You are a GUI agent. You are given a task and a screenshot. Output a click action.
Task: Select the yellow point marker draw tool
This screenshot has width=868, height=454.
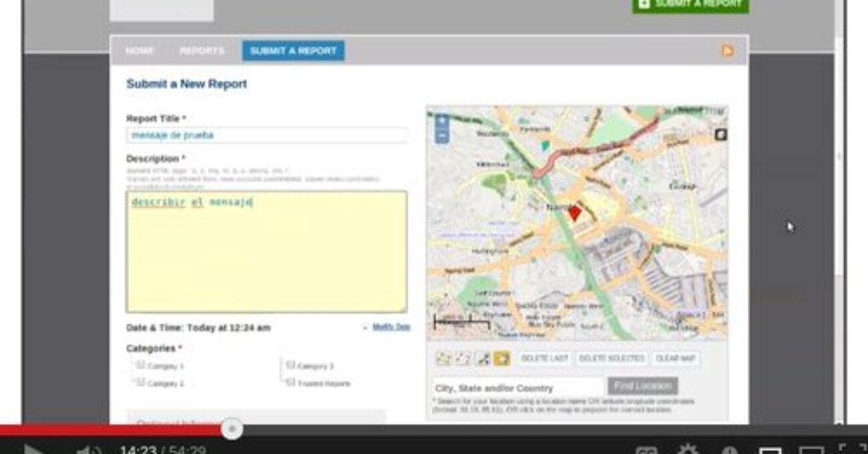click(x=502, y=359)
